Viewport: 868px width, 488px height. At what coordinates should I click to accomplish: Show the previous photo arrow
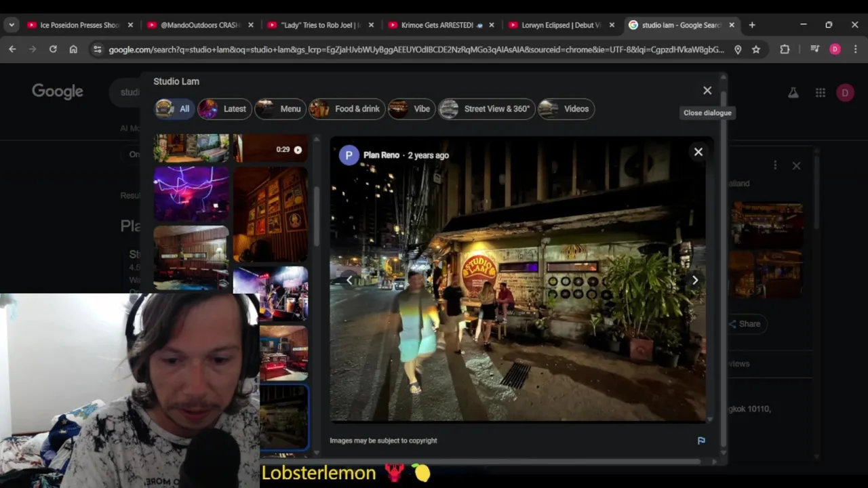point(349,280)
